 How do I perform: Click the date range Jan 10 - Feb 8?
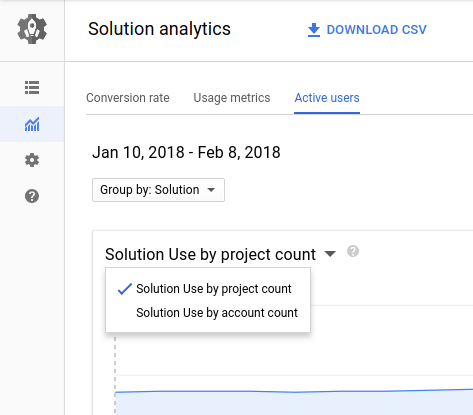[x=186, y=152]
